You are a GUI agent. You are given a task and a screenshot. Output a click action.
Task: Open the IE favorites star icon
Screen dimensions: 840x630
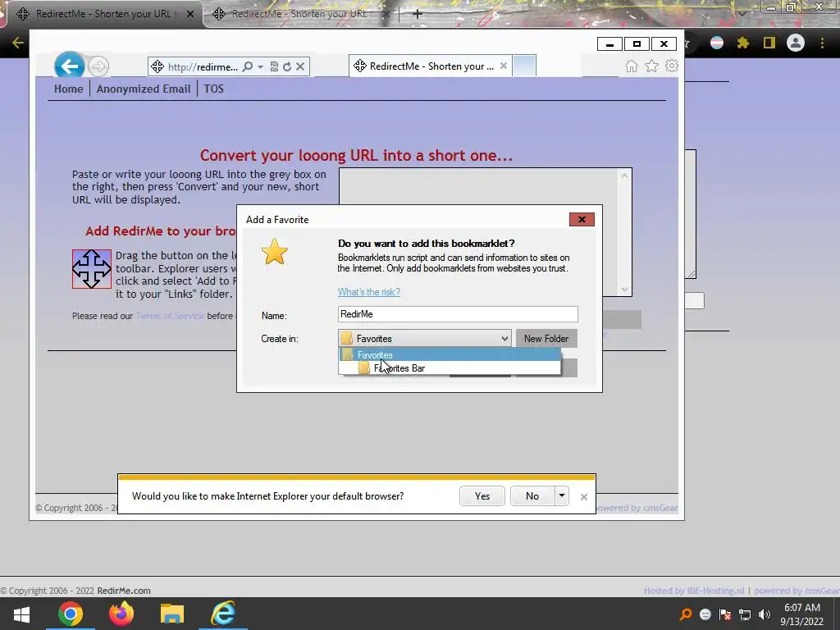(651, 66)
